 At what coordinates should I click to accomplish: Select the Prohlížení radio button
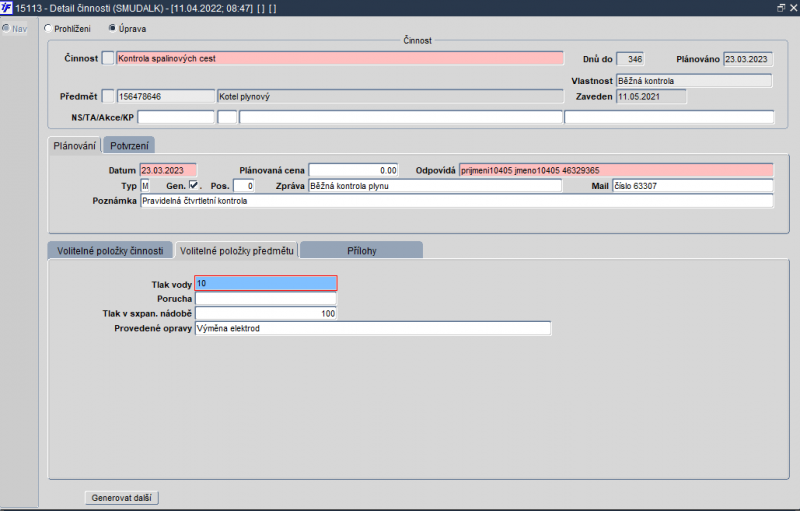48,29
